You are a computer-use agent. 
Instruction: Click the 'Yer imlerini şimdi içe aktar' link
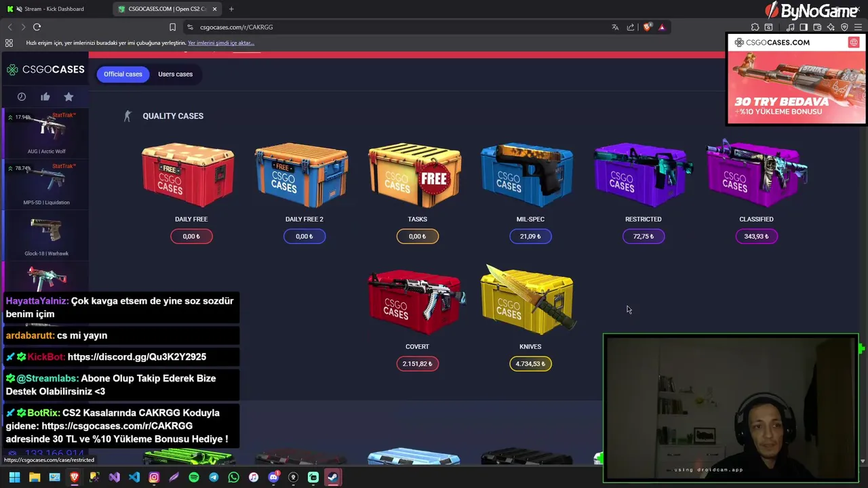221,43
